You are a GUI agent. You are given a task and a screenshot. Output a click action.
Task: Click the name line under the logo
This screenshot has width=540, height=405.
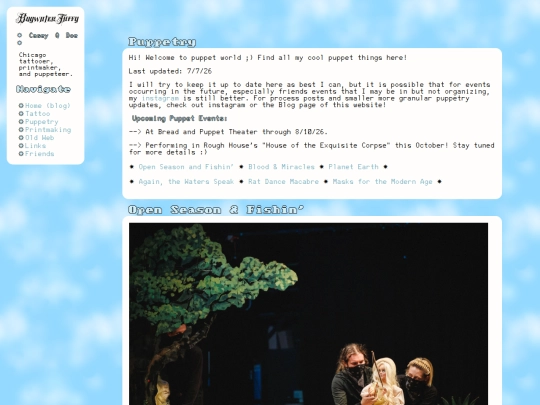pos(53,35)
